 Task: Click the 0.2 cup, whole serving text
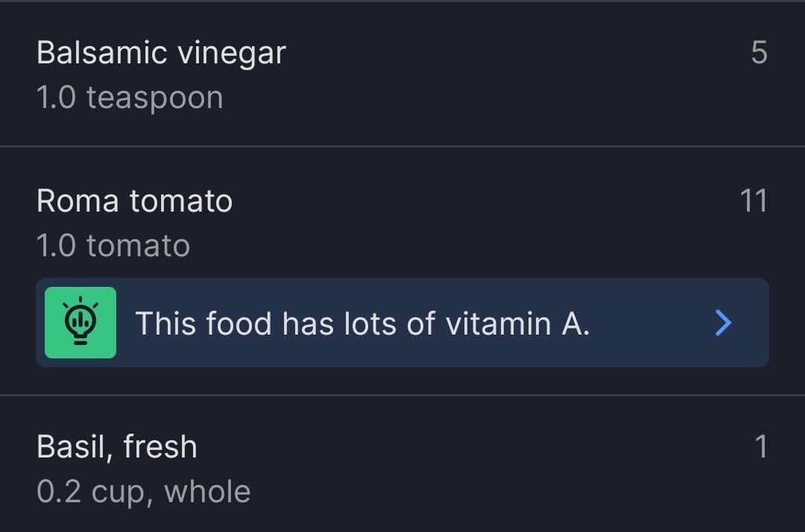click(x=144, y=492)
